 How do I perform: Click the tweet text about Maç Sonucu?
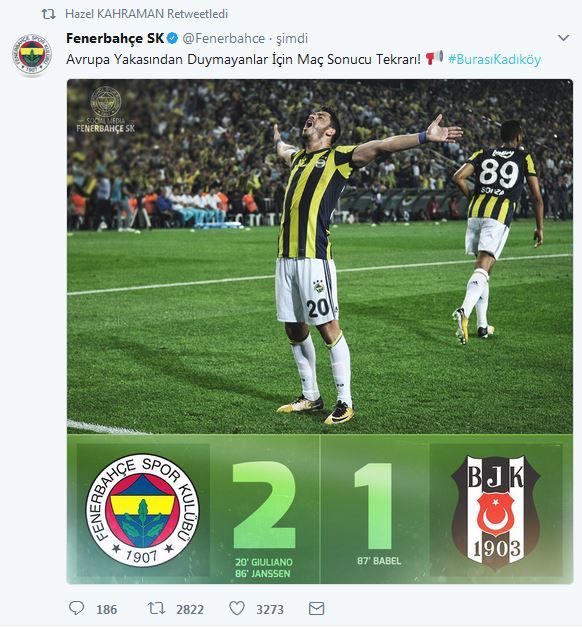coord(243,60)
